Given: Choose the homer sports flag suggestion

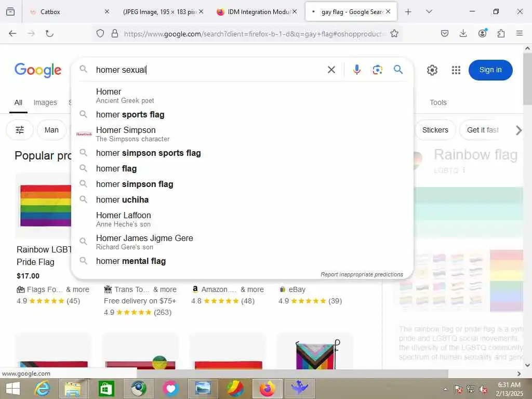Looking at the screenshot, I should 242,115.
